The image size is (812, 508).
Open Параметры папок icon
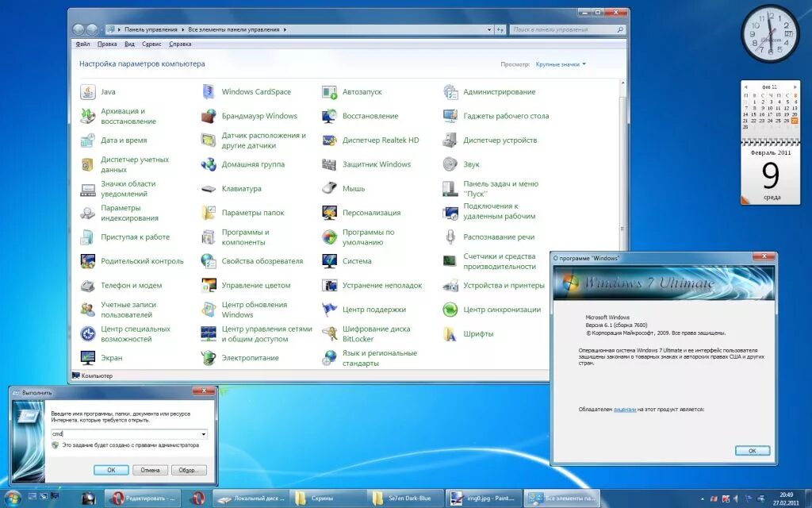tap(209, 213)
